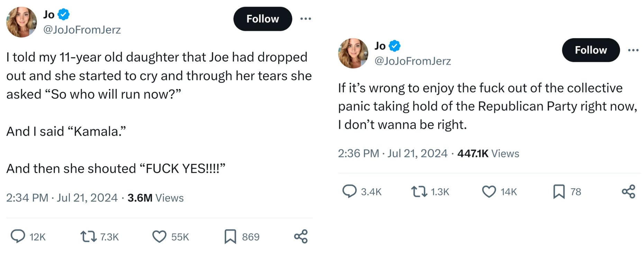The image size is (644, 253).
Task: Open reply icon on the 11-year old daughter tweet
Action: pyautogui.click(x=18, y=236)
